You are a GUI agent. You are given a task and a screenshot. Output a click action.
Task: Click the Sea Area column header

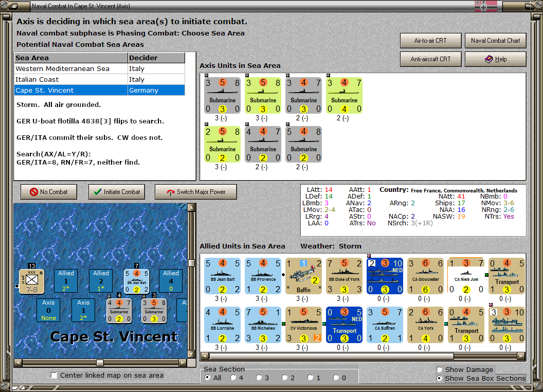point(71,58)
